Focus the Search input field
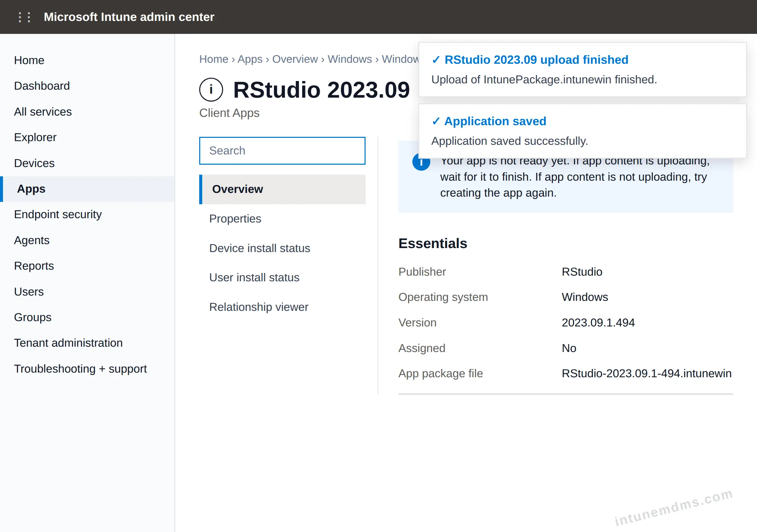This screenshot has width=757, height=532. (282, 151)
